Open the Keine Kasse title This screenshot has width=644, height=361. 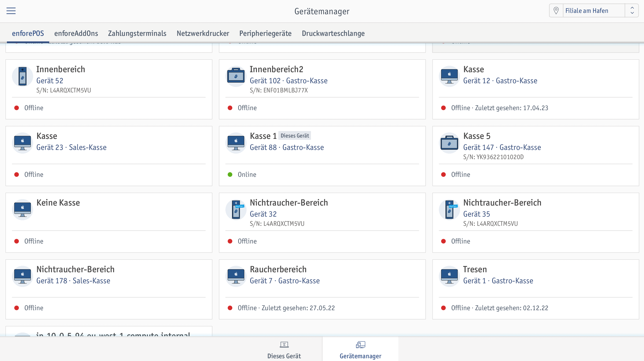[x=58, y=203]
